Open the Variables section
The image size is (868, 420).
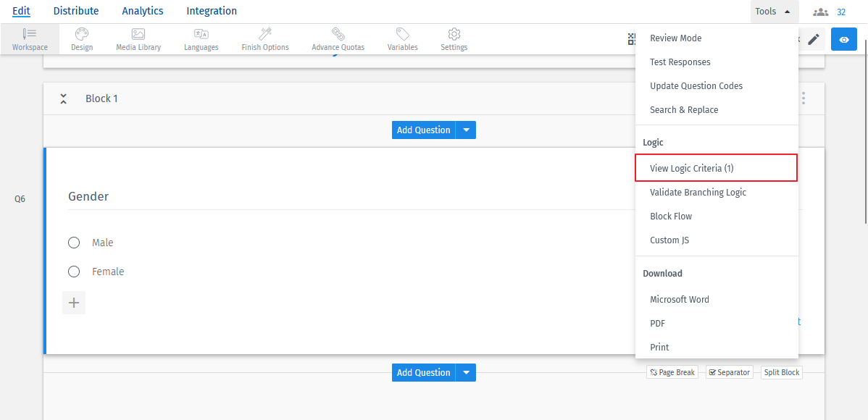402,39
